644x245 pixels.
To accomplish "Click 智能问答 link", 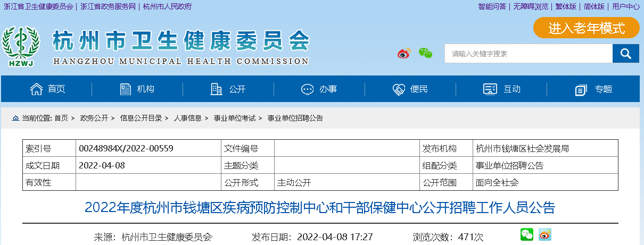I will (x=492, y=6).
